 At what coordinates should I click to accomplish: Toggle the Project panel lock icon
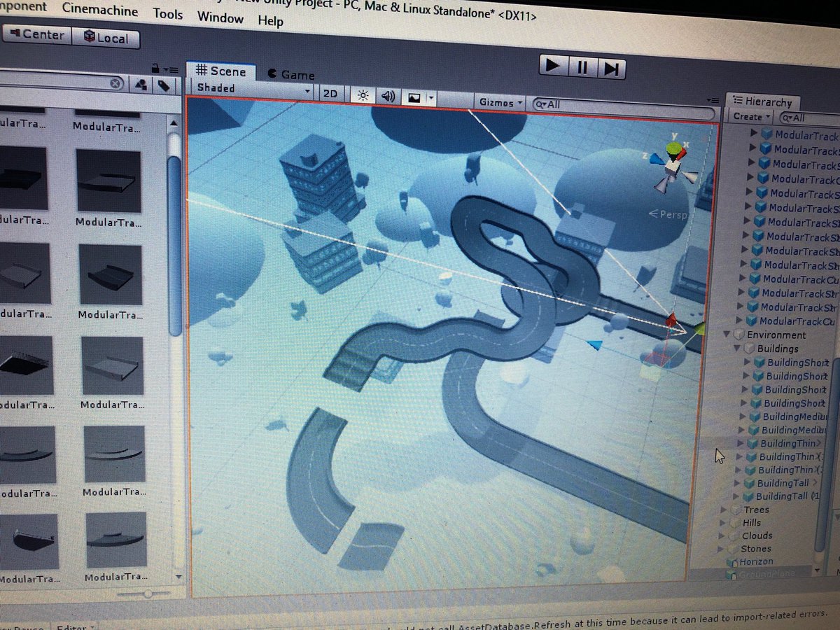[x=154, y=69]
